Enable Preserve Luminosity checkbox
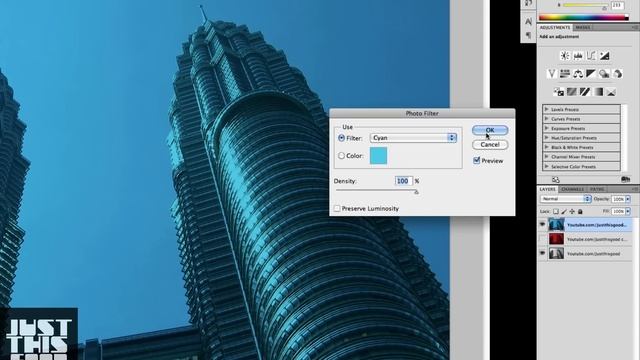The image size is (640, 360). tap(337, 209)
